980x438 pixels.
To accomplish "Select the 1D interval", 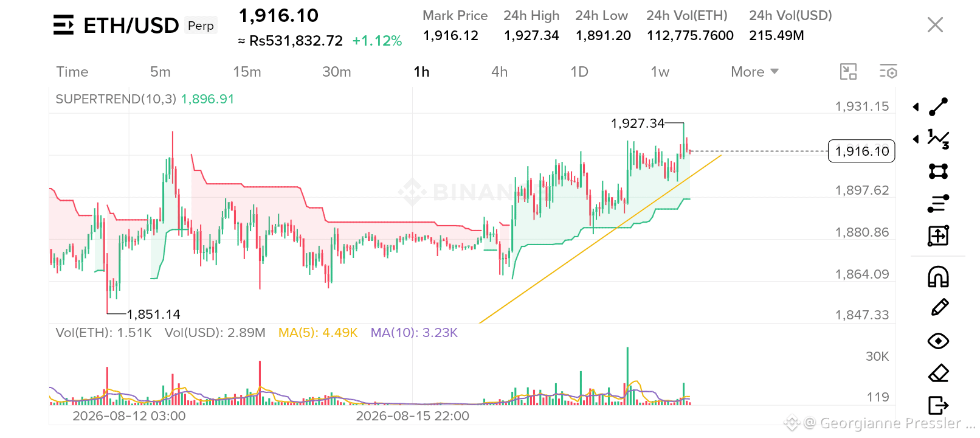I will coord(579,72).
